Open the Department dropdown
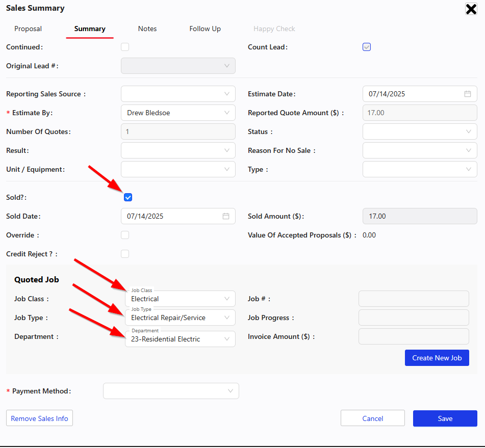 [x=180, y=339]
